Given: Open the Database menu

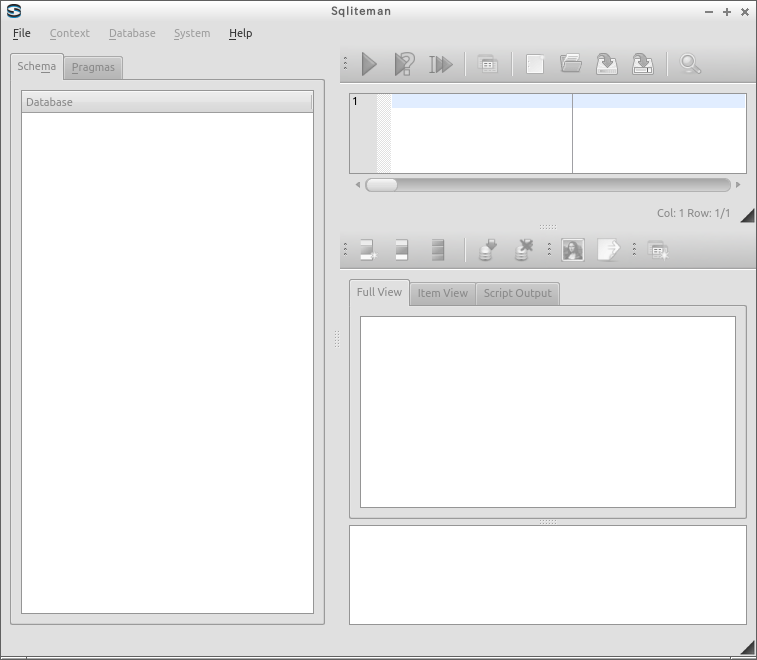Looking at the screenshot, I should coord(132,33).
